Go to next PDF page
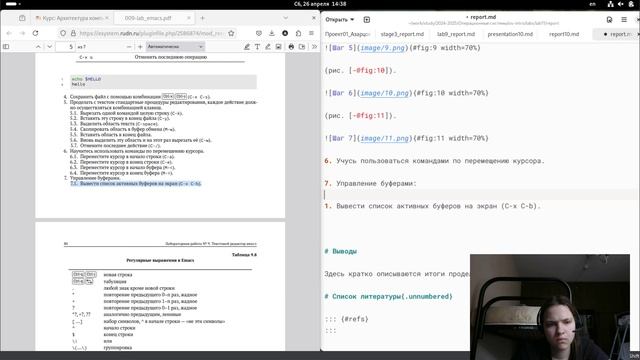This screenshot has width=640, height=360. [49, 47]
